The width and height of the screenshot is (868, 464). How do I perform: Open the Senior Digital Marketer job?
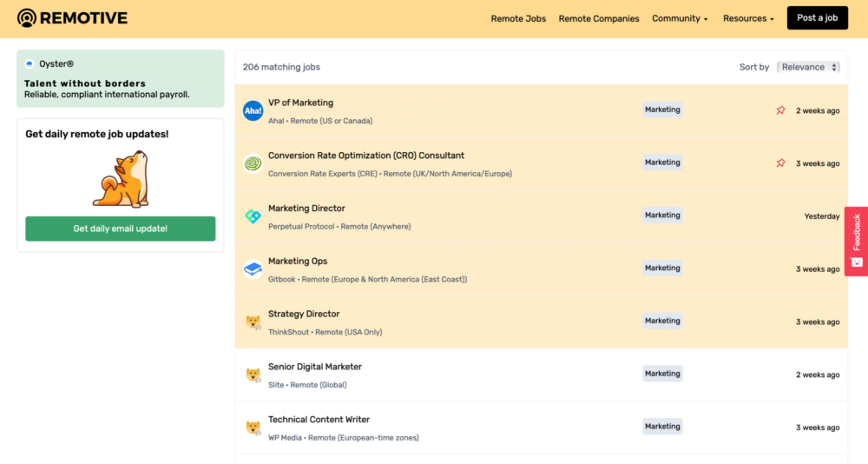[x=314, y=367]
